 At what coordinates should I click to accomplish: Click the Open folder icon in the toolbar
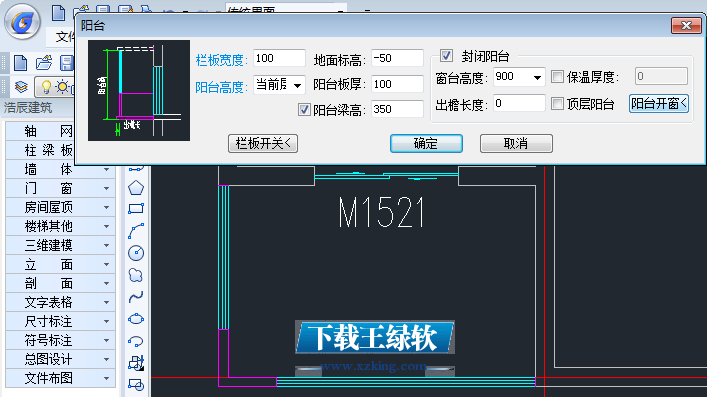coord(44,63)
